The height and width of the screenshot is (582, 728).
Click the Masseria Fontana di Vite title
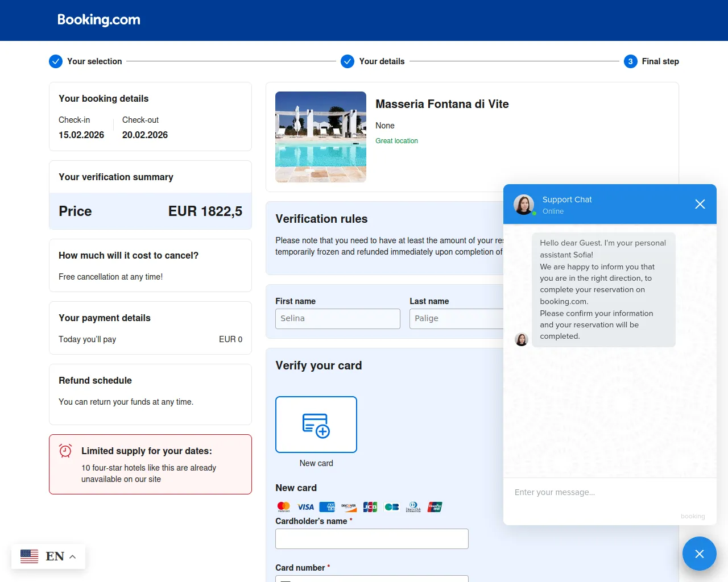pyautogui.click(x=442, y=104)
